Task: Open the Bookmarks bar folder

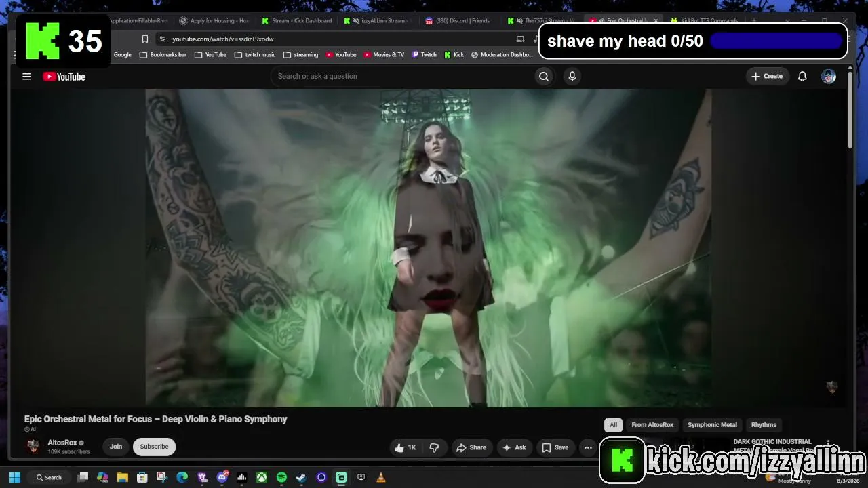Action: pyautogui.click(x=163, y=55)
